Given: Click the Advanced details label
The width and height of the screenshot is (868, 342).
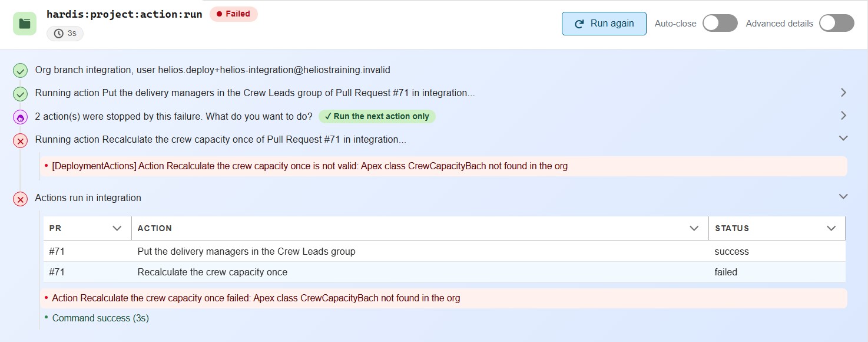Looking at the screenshot, I should pos(779,24).
